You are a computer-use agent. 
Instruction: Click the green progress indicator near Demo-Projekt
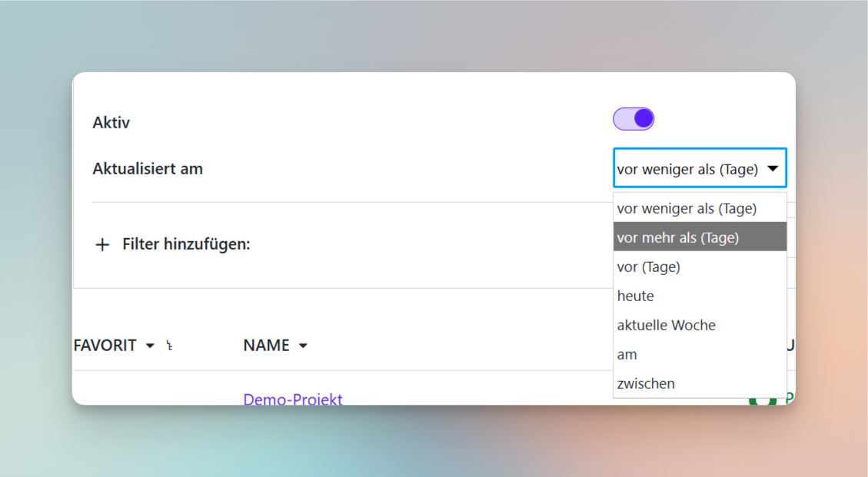[761, 399]
